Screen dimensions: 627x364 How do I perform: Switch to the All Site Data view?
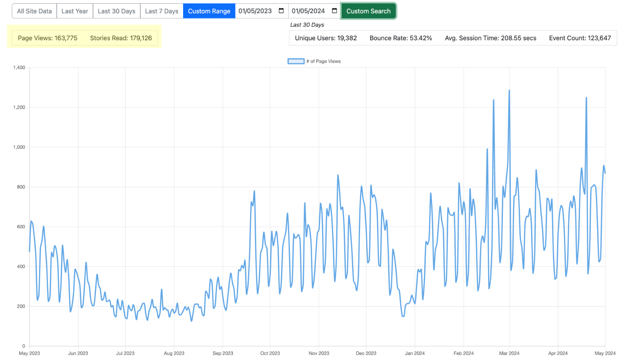[34, 11]
